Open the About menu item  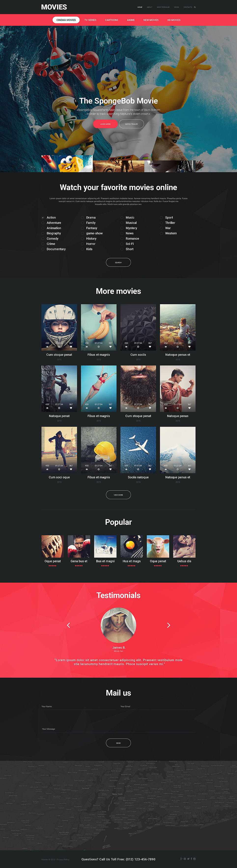click(149, 7)
